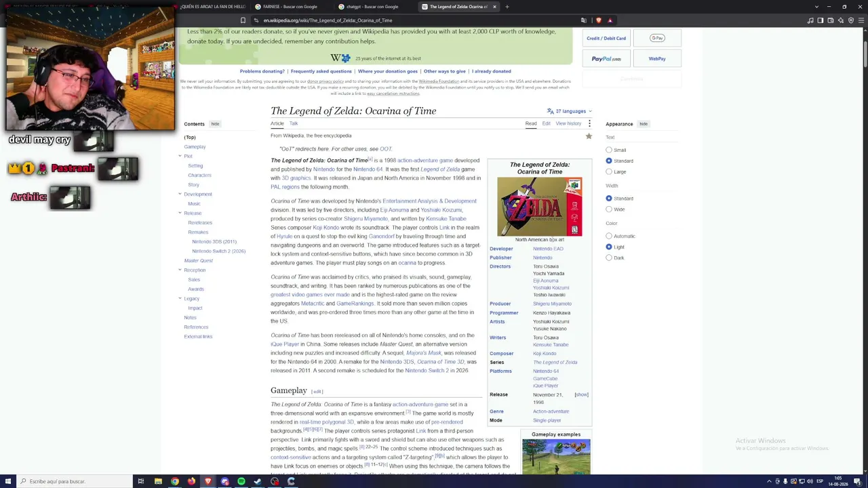
Task: Launch Google Chrome from the taskbar
Action: point(175,481)
